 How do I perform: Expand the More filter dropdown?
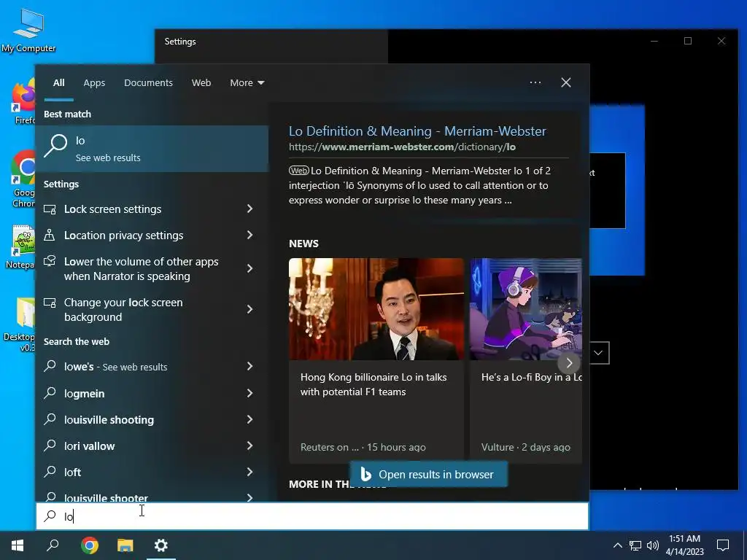point(247,83)
